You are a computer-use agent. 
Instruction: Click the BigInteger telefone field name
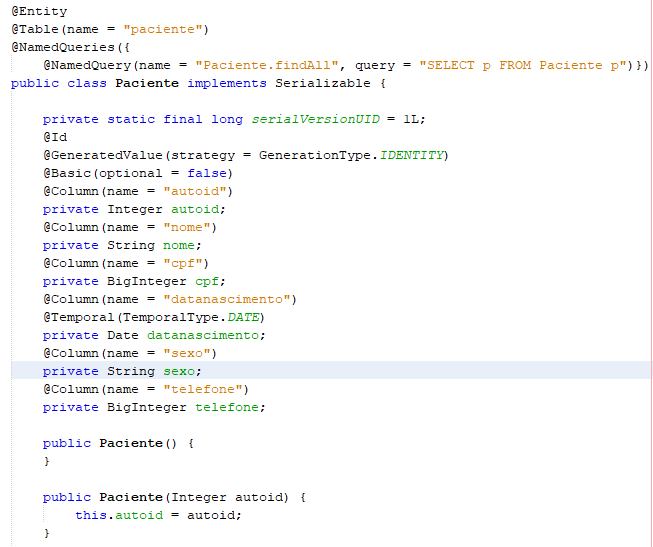pyautogui.click(x=227, y=407)
